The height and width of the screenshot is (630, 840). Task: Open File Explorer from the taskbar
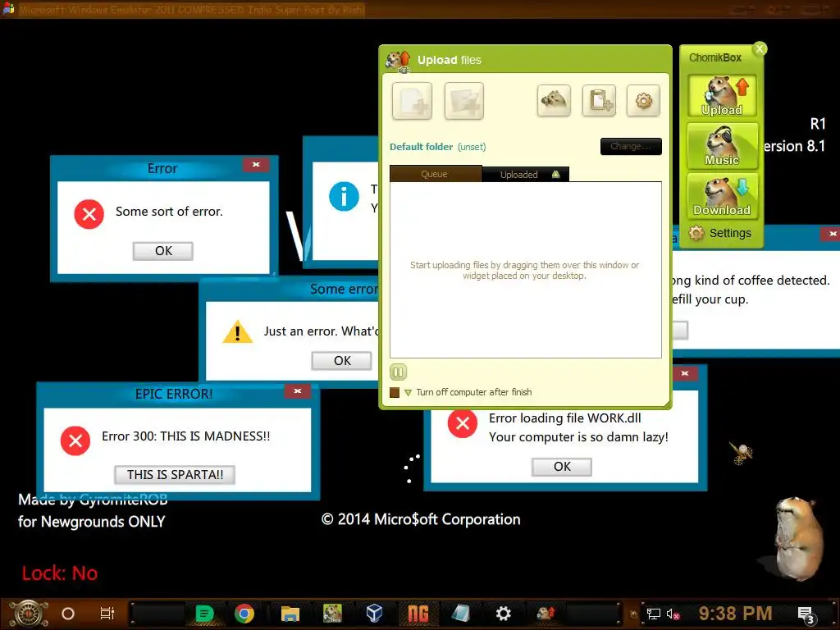click(290, 614)
